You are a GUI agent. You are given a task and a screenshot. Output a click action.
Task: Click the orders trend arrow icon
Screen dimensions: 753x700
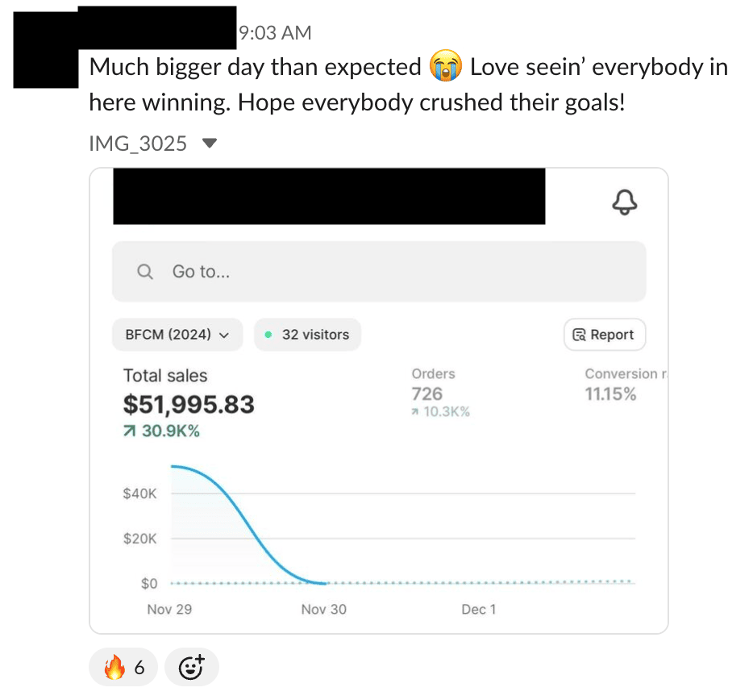[414, 412]
